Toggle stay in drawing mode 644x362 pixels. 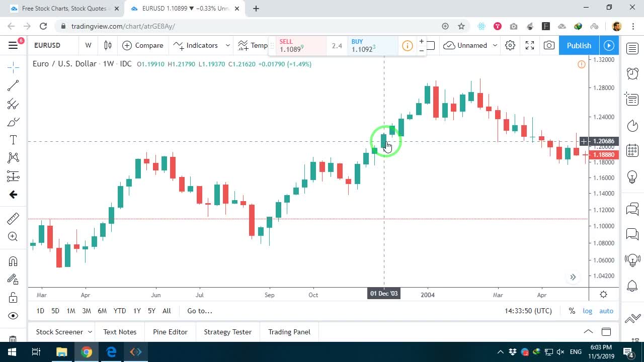tap(13, 279)
